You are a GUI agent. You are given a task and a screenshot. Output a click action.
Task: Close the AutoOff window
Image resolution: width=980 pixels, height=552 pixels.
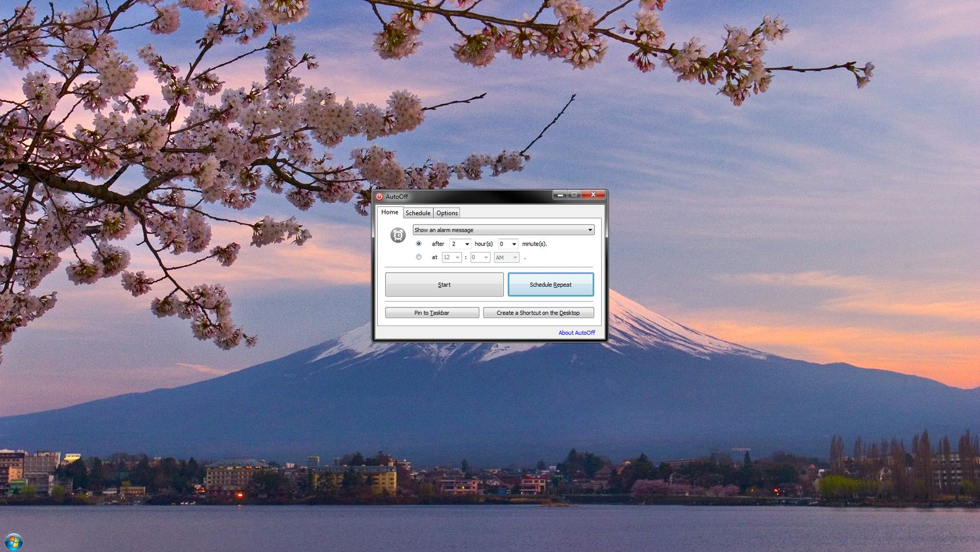[x=593, y=195]
